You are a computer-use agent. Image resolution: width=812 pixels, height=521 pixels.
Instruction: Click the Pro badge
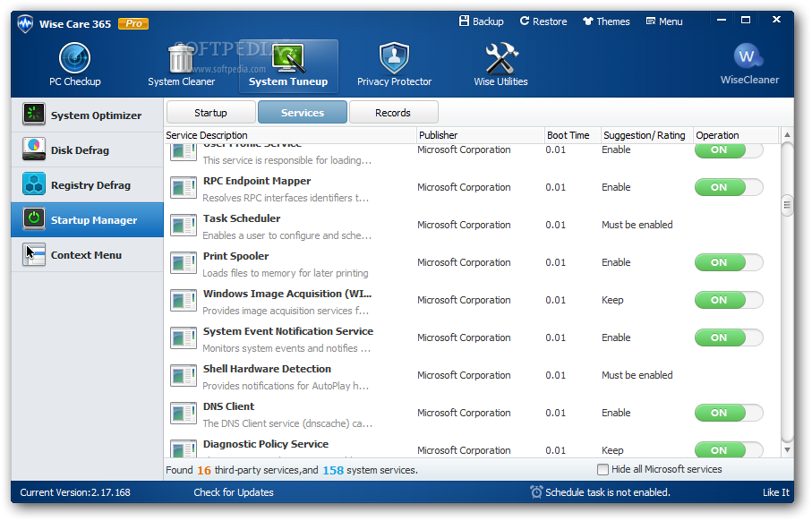point(133,23)
